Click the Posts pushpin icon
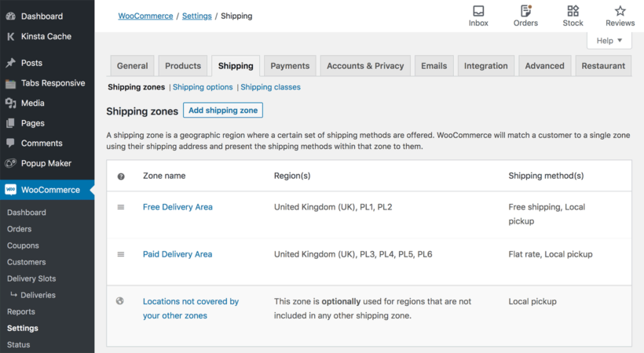Viewport: 644px width, 353px height. point(11,63)
